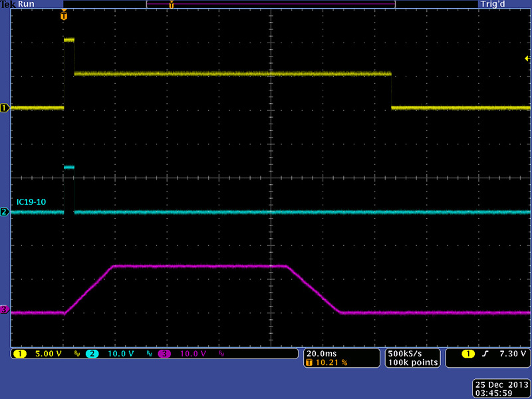Click the bandwidth limit icon after cyan 10.0 V
532x399 pixels.
(x=149, y=354)
